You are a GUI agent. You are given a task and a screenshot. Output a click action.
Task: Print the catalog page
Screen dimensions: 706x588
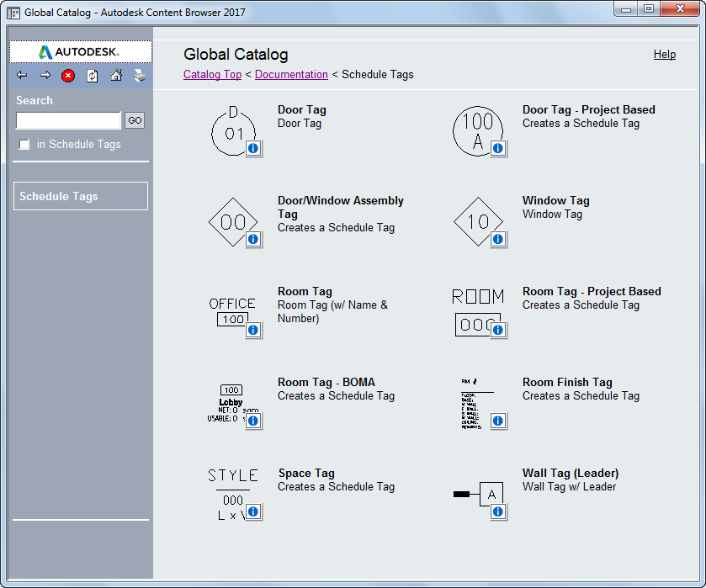140,76
